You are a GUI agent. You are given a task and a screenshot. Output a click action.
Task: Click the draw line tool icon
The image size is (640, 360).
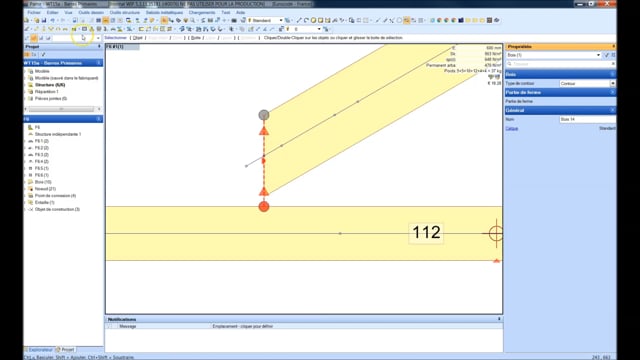pyautogui.click(x=299, y=20)
